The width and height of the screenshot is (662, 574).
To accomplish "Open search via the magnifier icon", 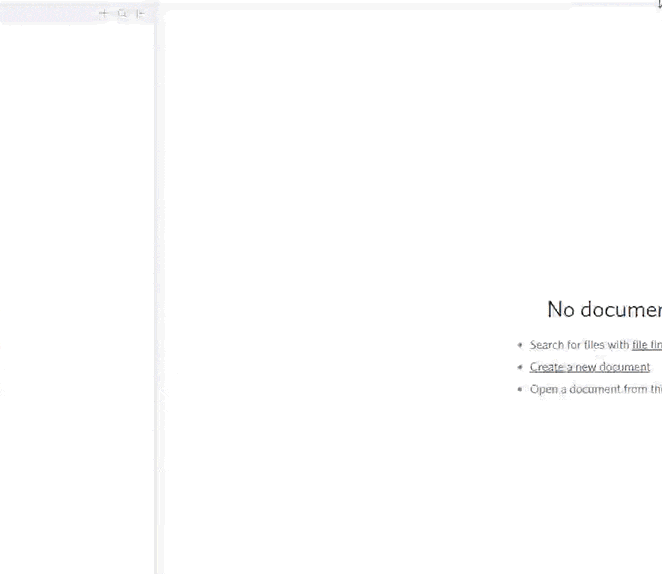I will (122, 14).
